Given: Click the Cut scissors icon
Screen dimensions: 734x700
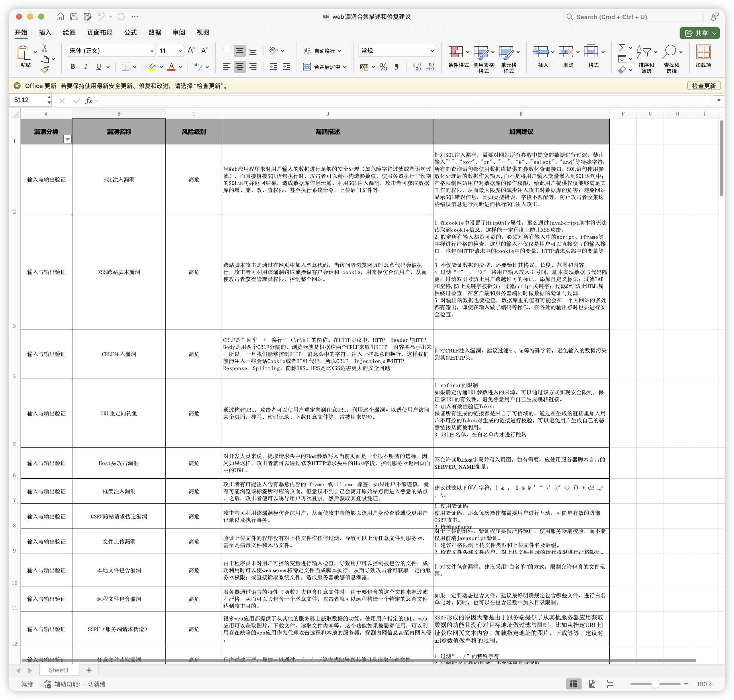Looking at the screenshot, I should click(x=45, y=48).
